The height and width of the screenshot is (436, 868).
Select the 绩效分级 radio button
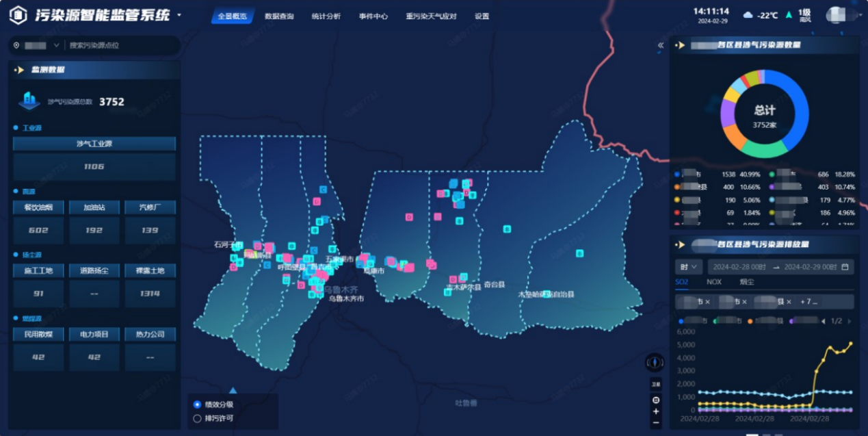click(x=198, y=405)
